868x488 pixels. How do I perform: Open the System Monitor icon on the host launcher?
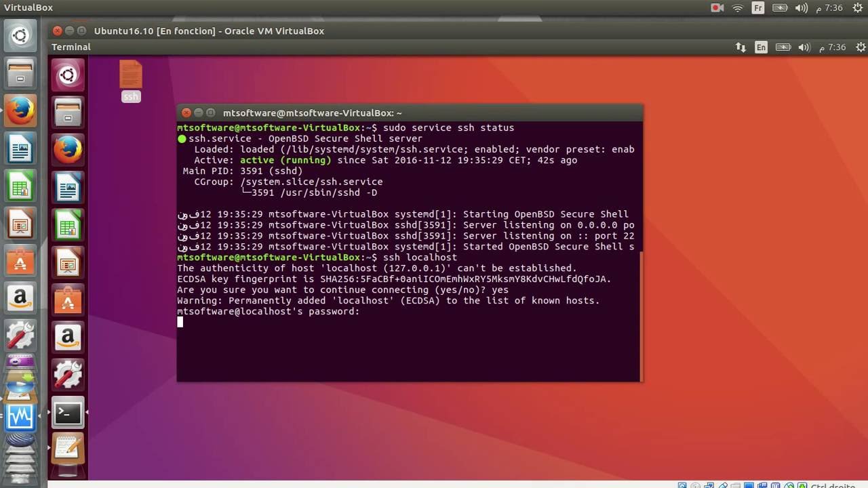point(20,416)
